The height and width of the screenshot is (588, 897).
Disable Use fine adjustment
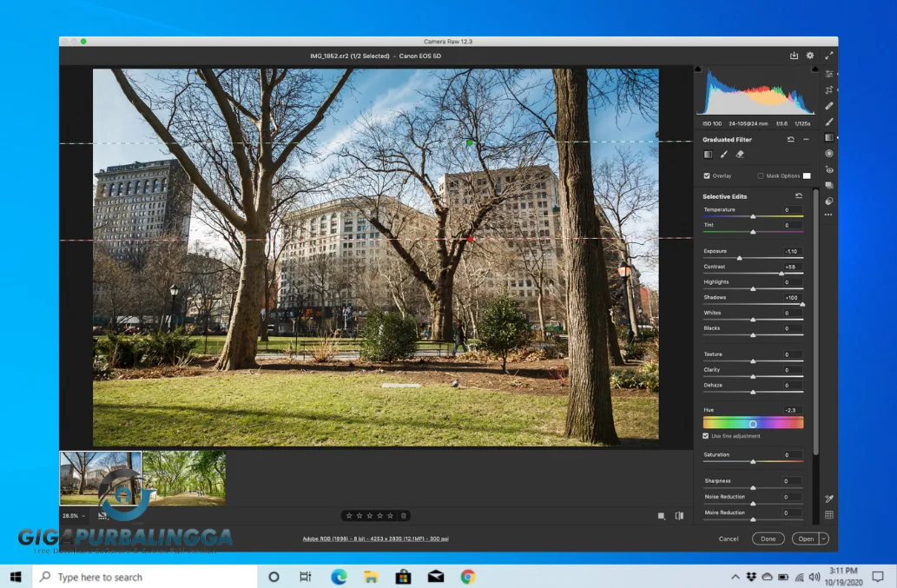[707, 436]
